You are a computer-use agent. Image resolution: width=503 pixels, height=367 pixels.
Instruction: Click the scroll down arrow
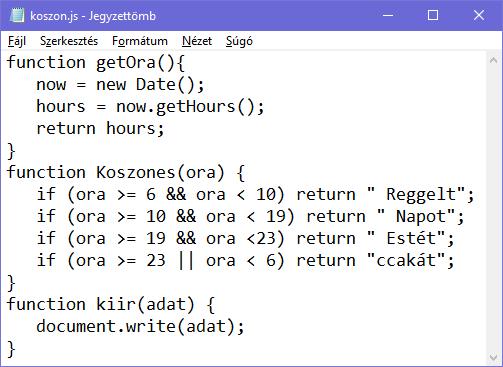[x=493, y=357]
